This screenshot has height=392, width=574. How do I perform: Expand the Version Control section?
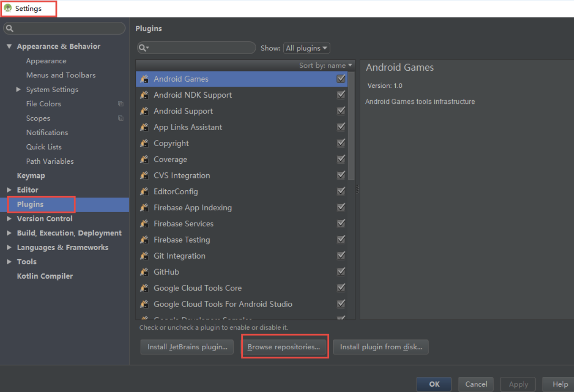[x=9, y=219]
